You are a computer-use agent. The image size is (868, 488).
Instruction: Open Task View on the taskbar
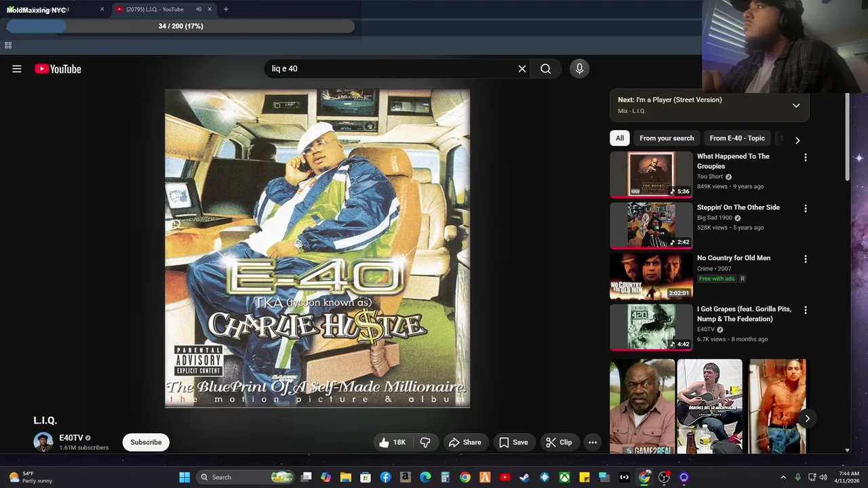point(307,477)
